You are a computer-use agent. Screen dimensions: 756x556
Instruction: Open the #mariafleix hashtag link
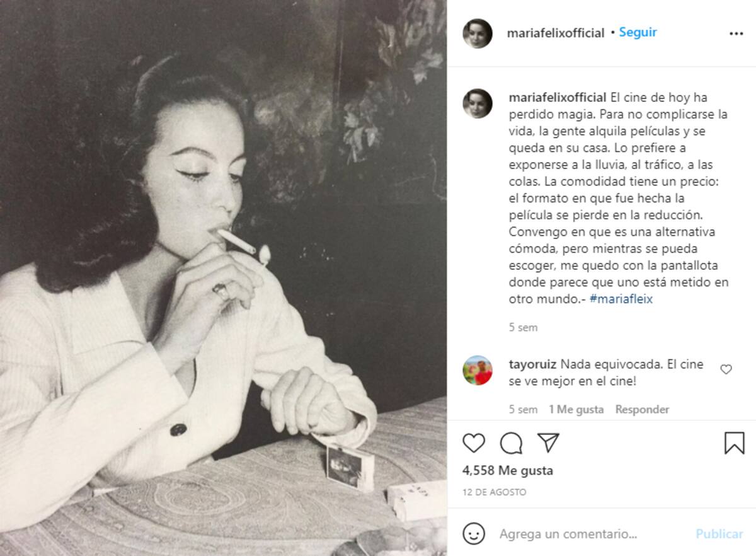tap(621, 299)
